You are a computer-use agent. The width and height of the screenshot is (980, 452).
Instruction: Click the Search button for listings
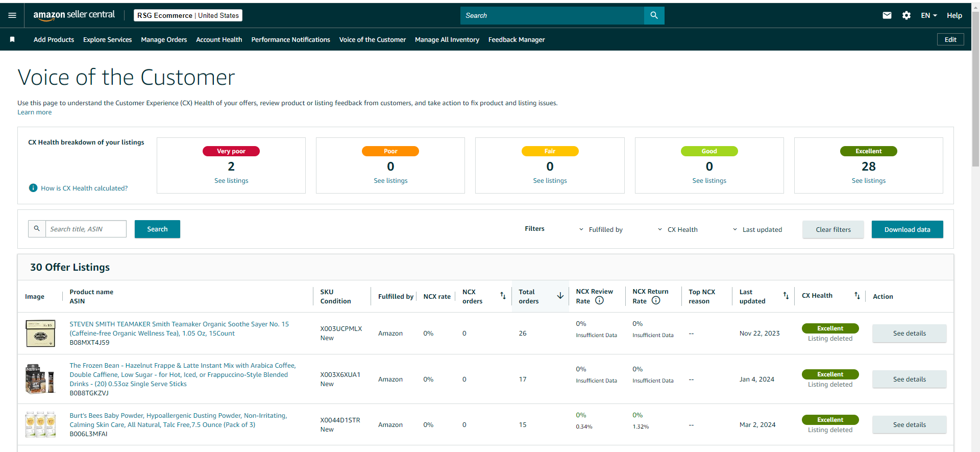(x=157, y=229)
